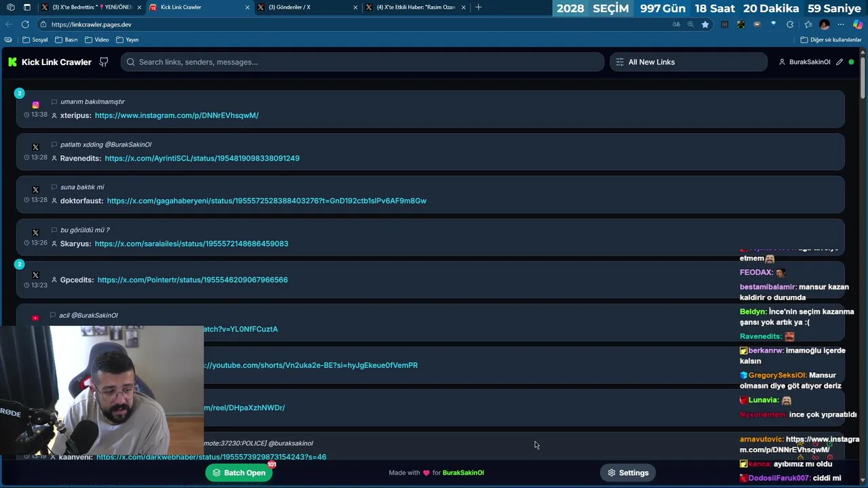Click the blue gem extension icon
This screenshot has width=868, height=488.
click(x=774, y=24)
